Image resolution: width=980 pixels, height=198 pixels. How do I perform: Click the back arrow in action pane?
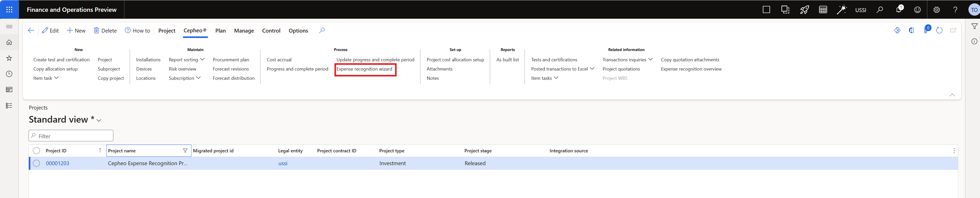point(31,30)
